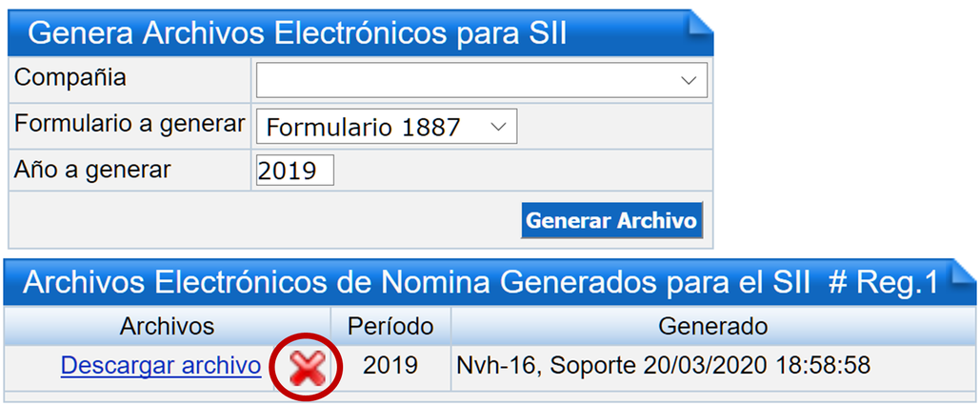Image resolution: width=980 pixels, height=406 pixels.
Task: Click folded corner icon of Genera Archivos panel
Action: tap(699, 23)
